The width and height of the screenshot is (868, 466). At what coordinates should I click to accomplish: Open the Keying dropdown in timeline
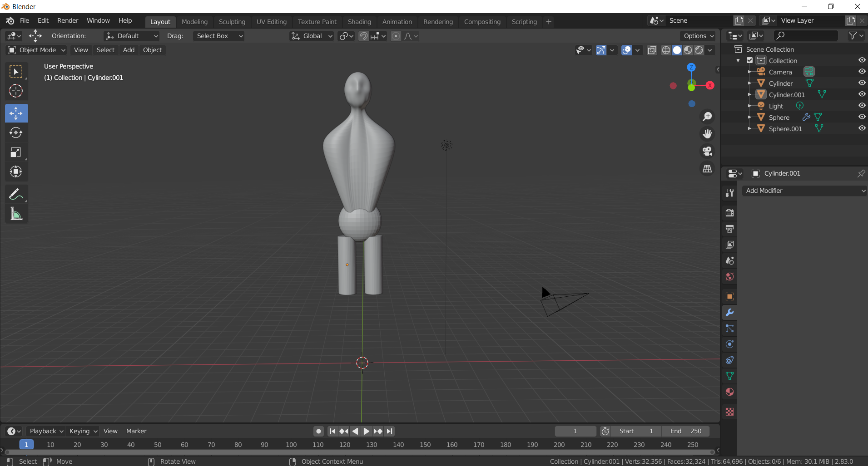click(83, 431)
